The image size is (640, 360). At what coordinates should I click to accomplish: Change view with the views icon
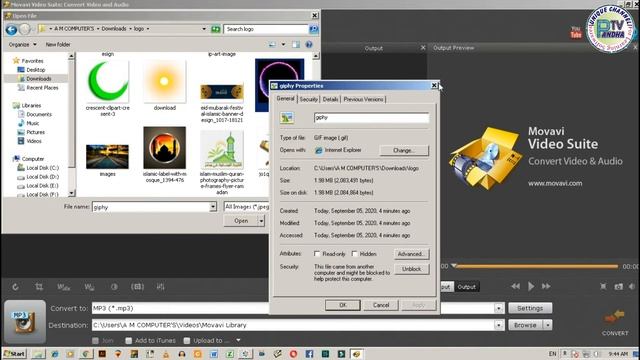pyautogui.click(x=272, y=44)
